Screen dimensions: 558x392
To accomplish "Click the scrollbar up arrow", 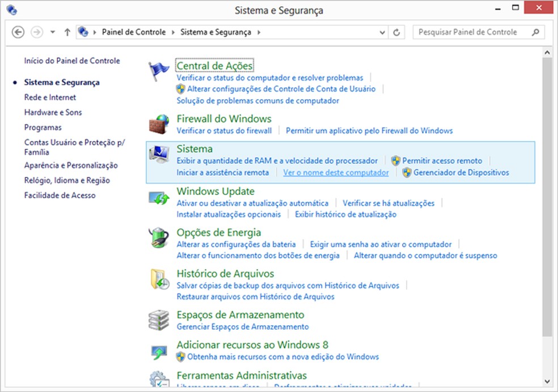I will pos(547,53).
